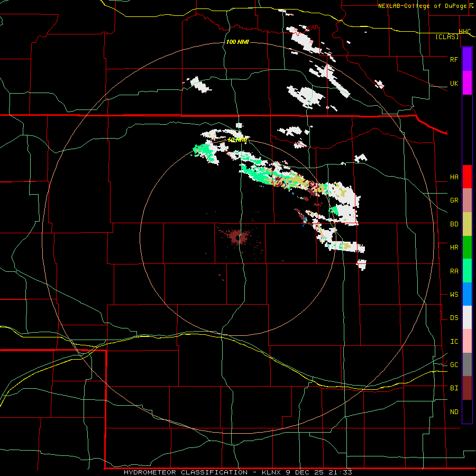Viewport: 476px width, 476px height.
Task: Click the gray GC color swatch
Action: [x=467, y=364]
